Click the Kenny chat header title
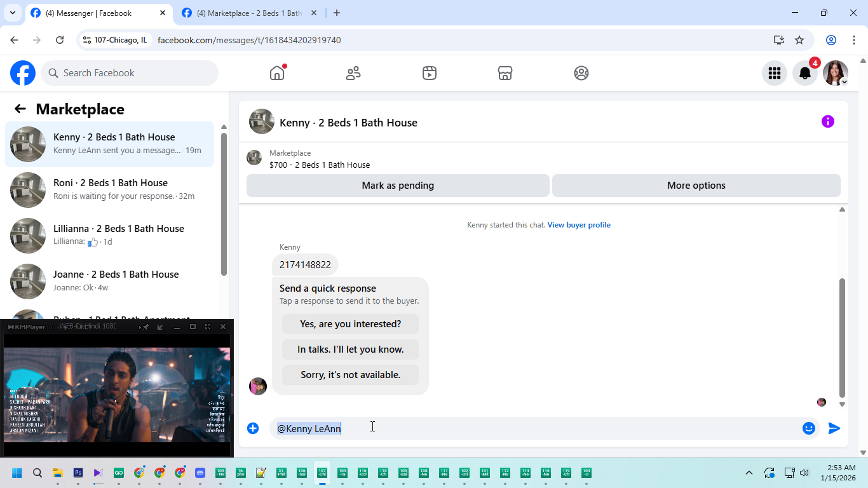The width and height of the screenshot is (868, 488). click(348, 123)
